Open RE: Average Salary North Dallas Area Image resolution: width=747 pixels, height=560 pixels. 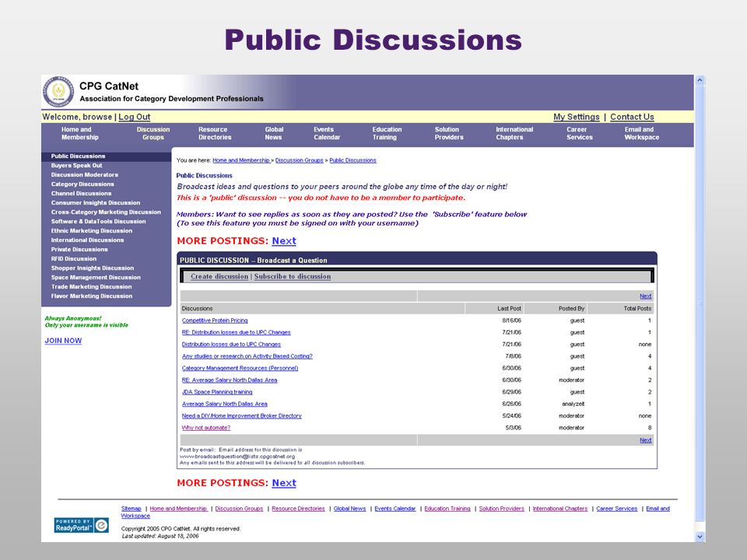point(230,380)
